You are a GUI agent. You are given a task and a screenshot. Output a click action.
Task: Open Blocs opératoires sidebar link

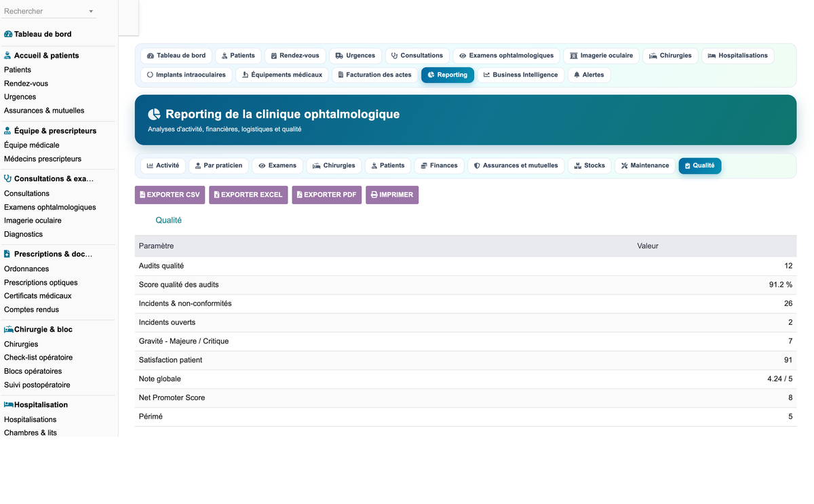pos(33,371)
